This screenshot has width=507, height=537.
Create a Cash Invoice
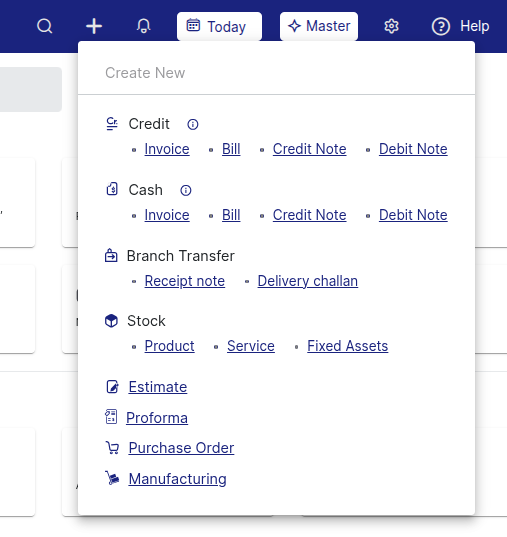[x=167, y=215]
